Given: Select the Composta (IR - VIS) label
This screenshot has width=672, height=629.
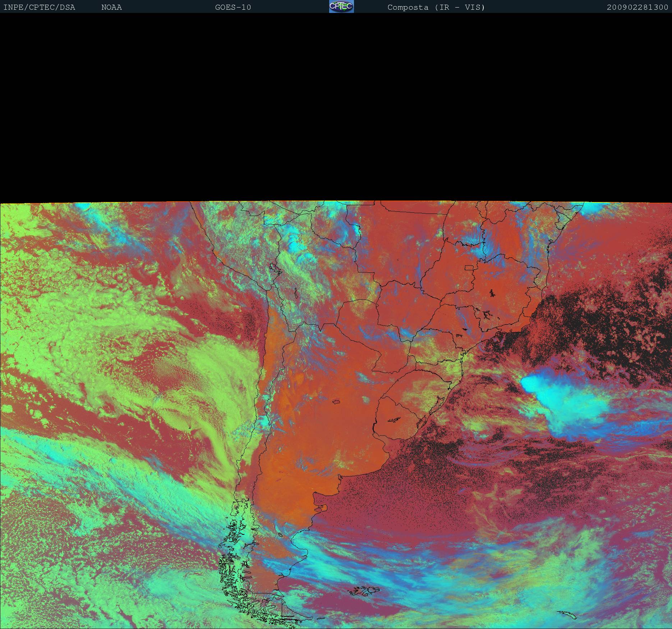Looking at the screenshot, I should [x=436, y=8].
